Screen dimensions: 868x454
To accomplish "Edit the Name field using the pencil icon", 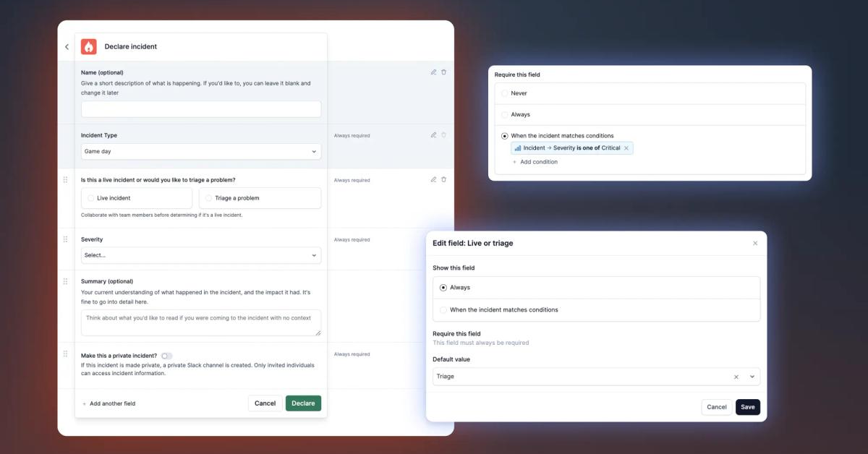I will [433, 72].
